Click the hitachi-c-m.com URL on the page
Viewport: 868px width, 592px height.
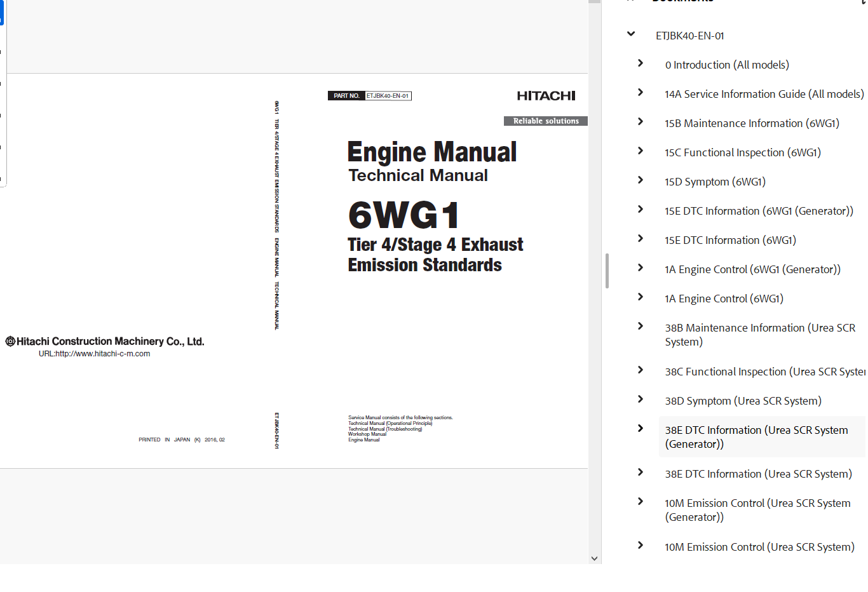tap(94, 354)
